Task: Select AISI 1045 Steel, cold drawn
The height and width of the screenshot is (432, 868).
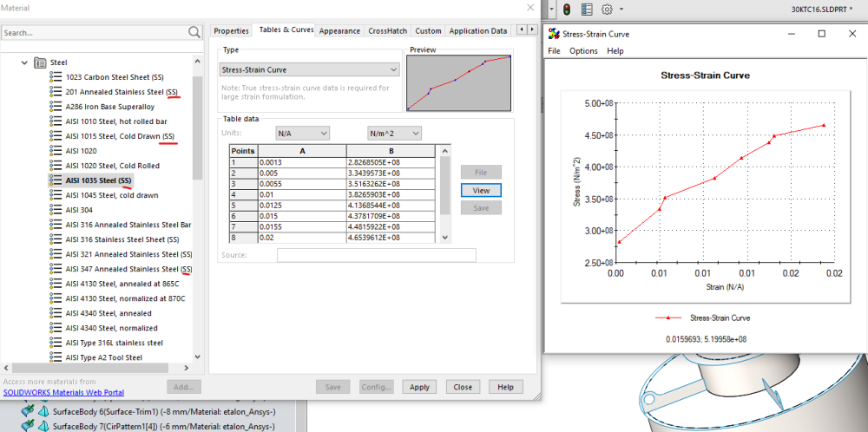Action: [112, 195]
